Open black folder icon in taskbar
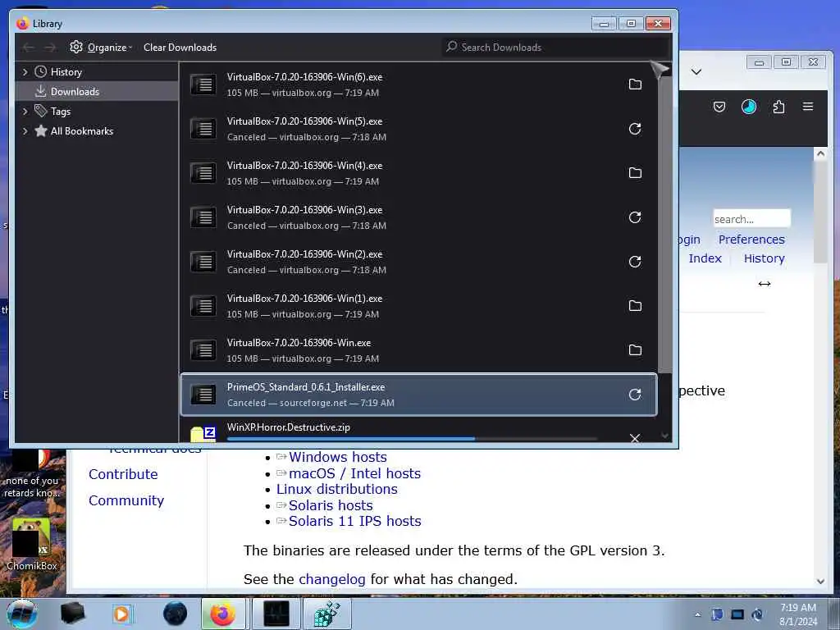Viewport: 840px width, 630px height. tap(72, 614)
